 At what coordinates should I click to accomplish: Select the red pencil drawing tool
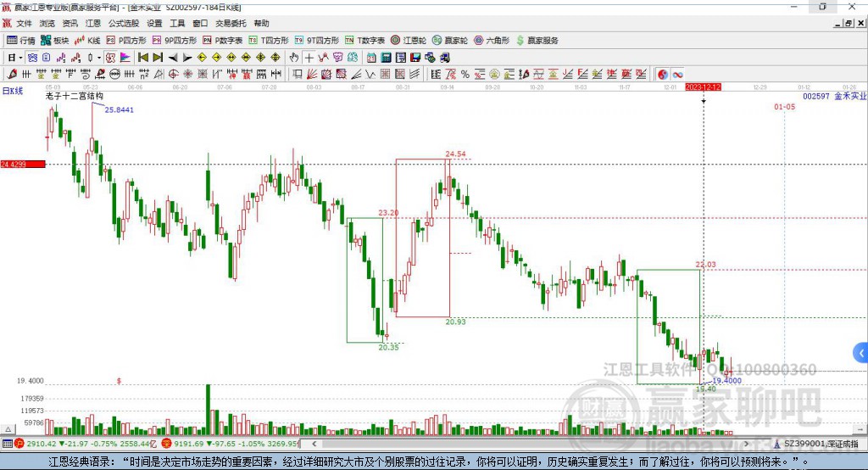point(12,74)
